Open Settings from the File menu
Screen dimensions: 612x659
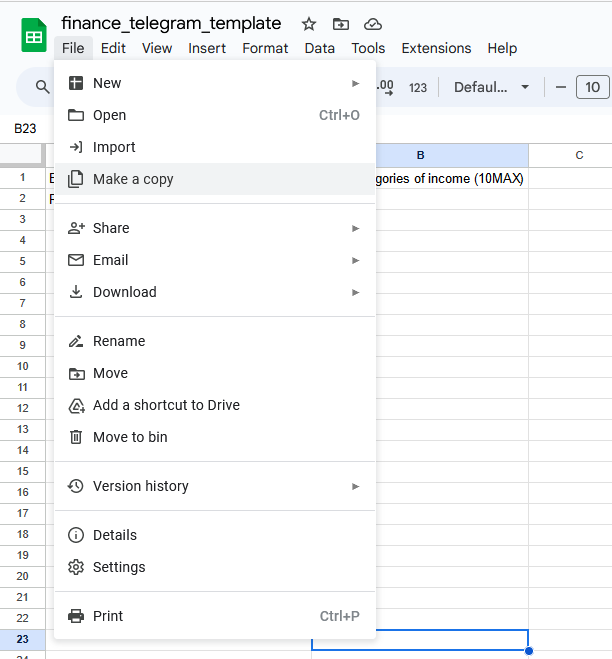click(x=215, y=567)
